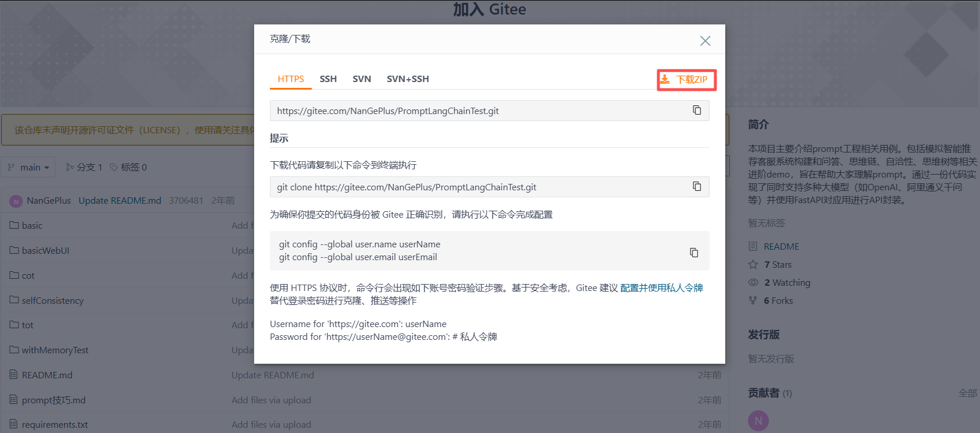980x433 pixels.
Task: Click the branch icon beside 分支 1
Action: (x=70, y=167)
